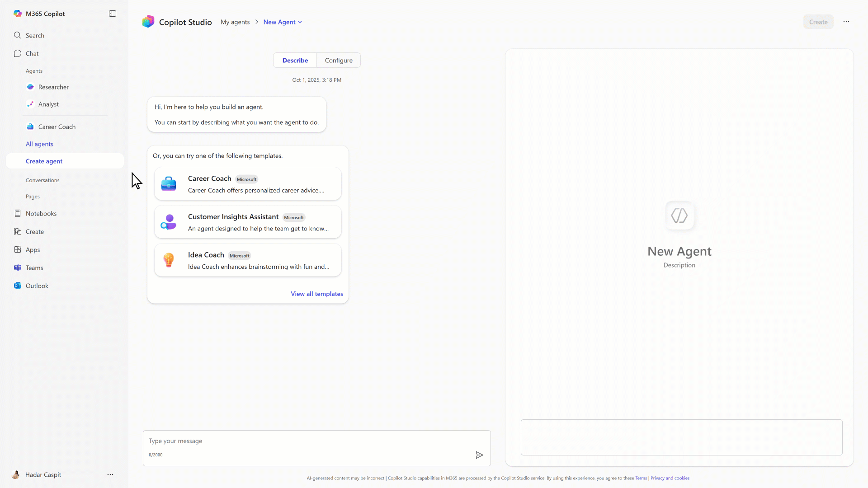868x488 pixels.
Task: Open the Researcher agent
Action: [53, 87]
